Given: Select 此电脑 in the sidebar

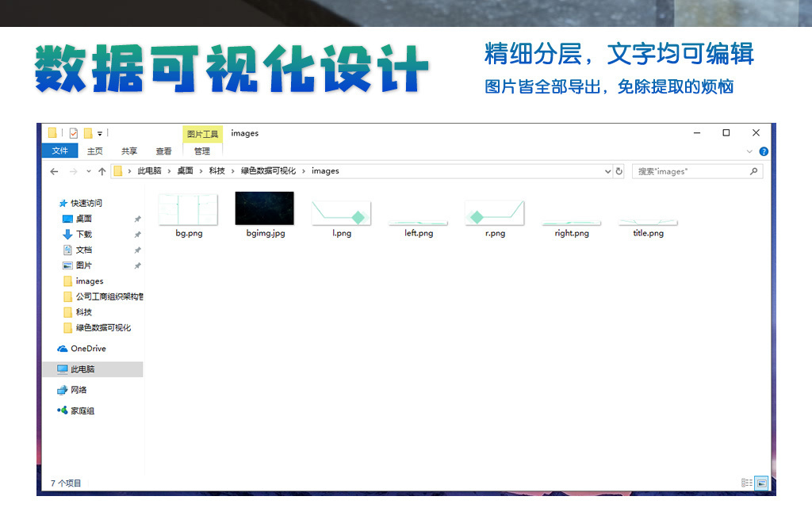Looking at the screenshot, I should pos(82,369).
